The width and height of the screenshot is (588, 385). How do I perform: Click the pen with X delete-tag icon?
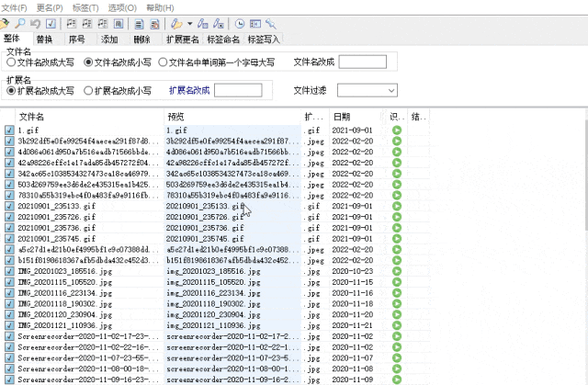[x=219, y=24]
